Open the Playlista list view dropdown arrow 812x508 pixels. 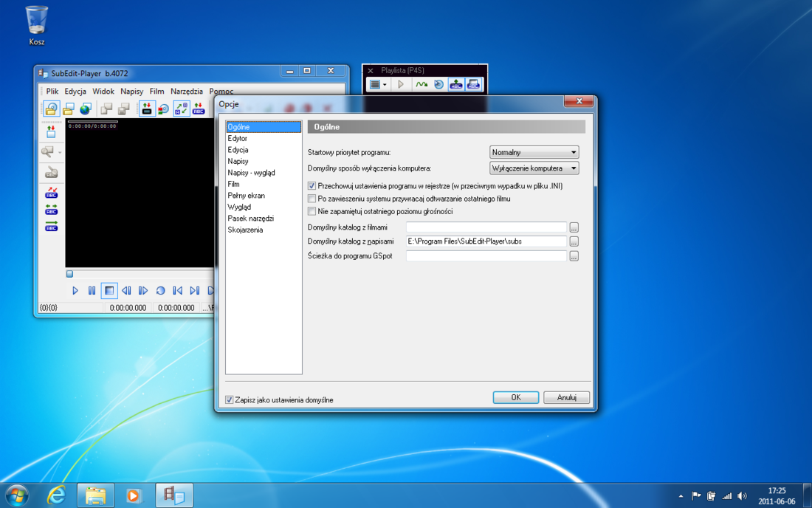[x=385, y=85]
